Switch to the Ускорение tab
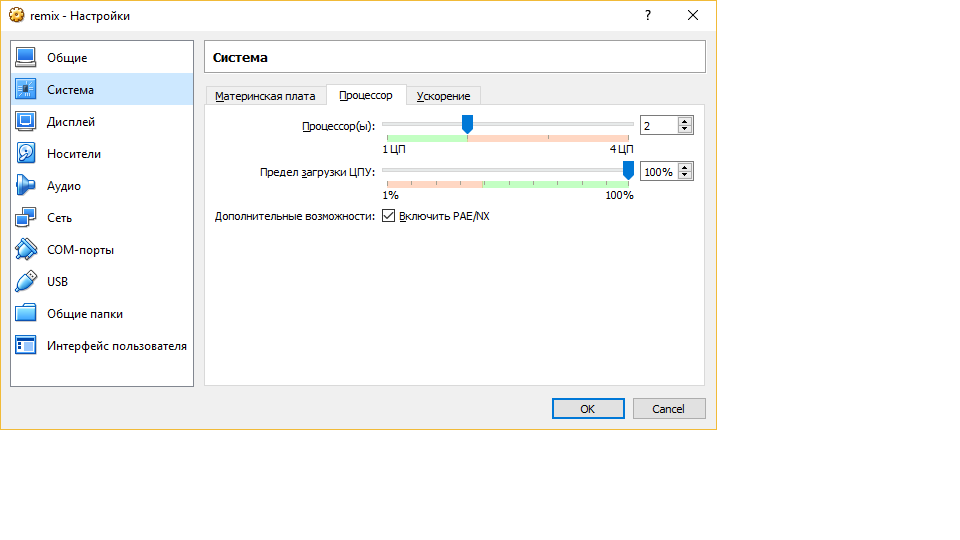Image resolution: width=960 pixels, height=540 pixels. coord(444,96)
